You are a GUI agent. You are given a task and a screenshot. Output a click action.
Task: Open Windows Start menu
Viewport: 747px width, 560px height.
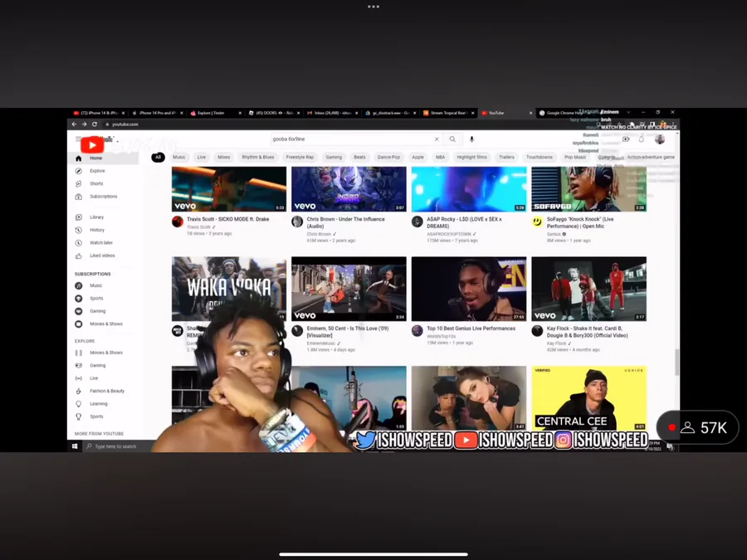click(x=75, y=446)
